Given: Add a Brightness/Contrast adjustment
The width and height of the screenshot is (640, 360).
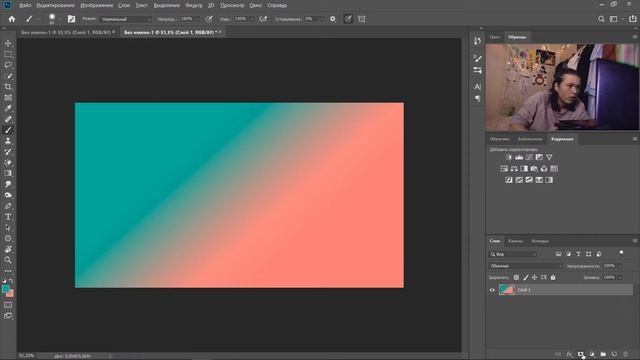Looking at the screenshot, I should [509, 157].
